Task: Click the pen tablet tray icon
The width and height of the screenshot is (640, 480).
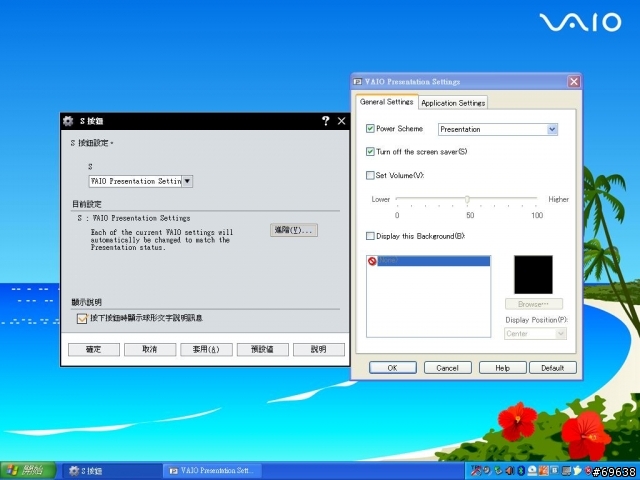Action: (x=476, y=471)
